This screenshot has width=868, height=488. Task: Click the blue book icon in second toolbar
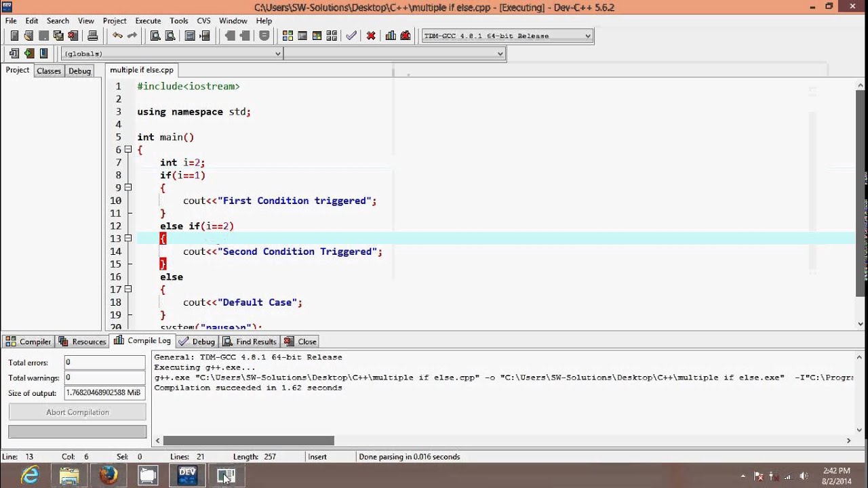[44, 54]
